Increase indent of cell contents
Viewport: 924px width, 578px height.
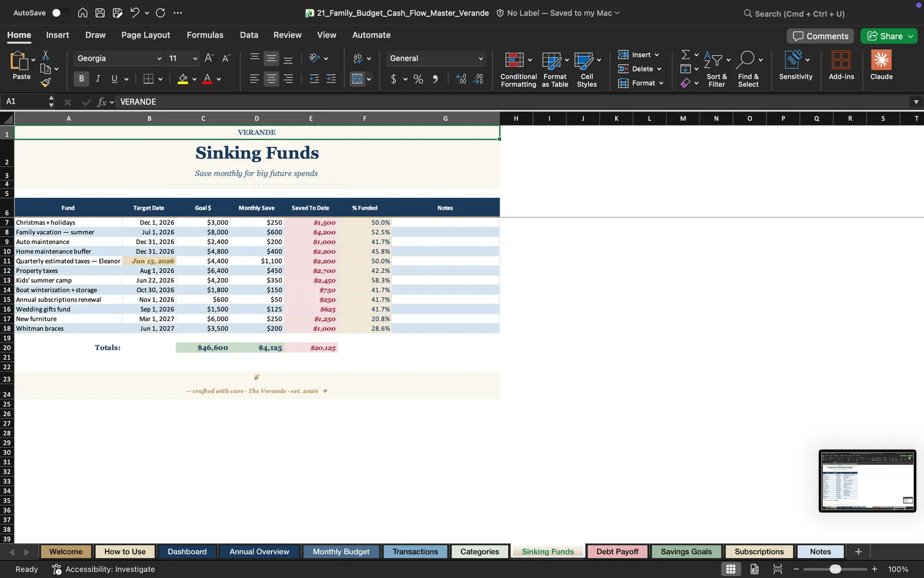[331, 79]
